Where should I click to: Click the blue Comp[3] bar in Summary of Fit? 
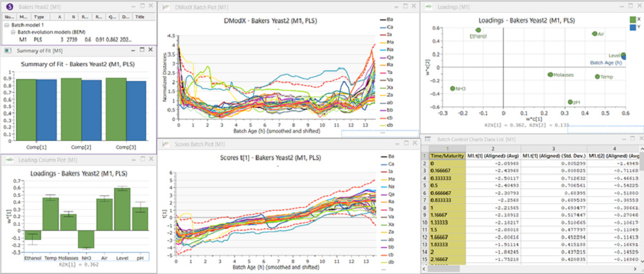(136, 110)
